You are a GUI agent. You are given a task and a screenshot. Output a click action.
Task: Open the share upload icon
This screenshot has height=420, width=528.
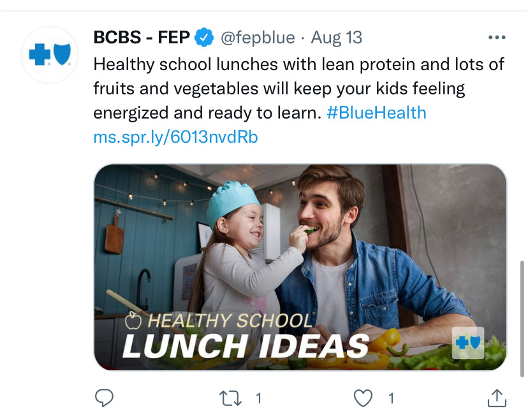(x=497, y=398)
